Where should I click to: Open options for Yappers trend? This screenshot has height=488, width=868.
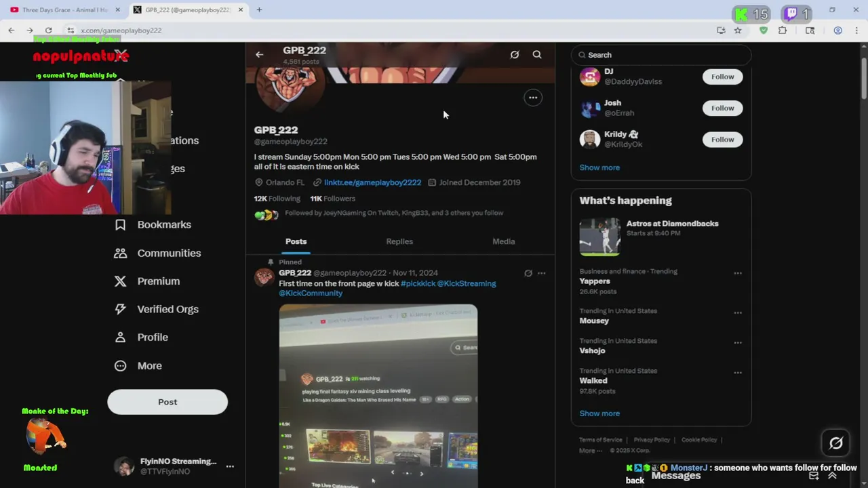pyautogui.click(x=738, y=273)
